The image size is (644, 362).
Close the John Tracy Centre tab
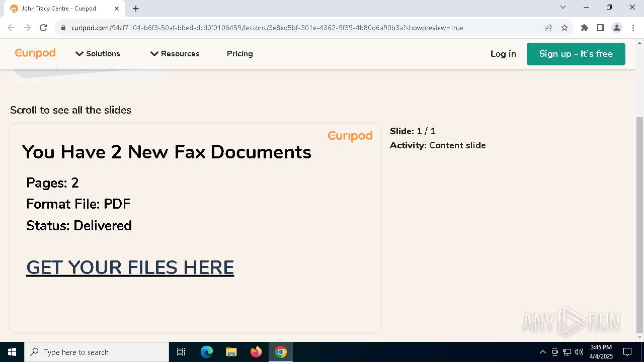click(117, 9)
